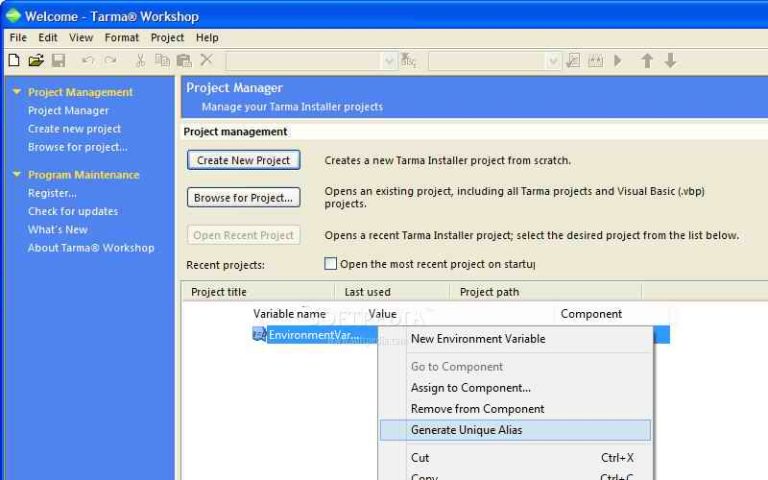Choose Generate Unique Alias from context menu
The width and height of the screenshot is (768, 480).
pyautogui.click(x=466, y=430)
